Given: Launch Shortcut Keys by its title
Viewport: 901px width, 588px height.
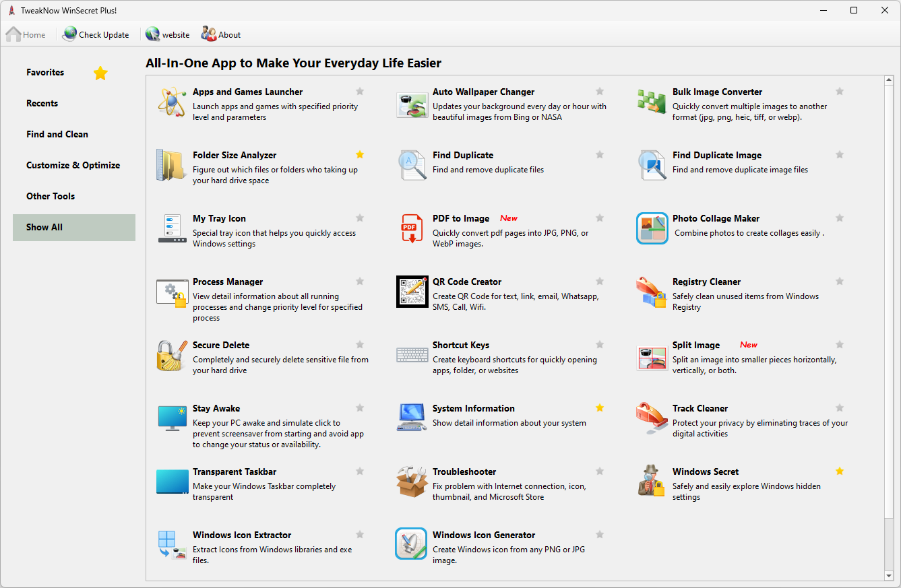Looking at the screenshot, I should click(x=461, y=345).
